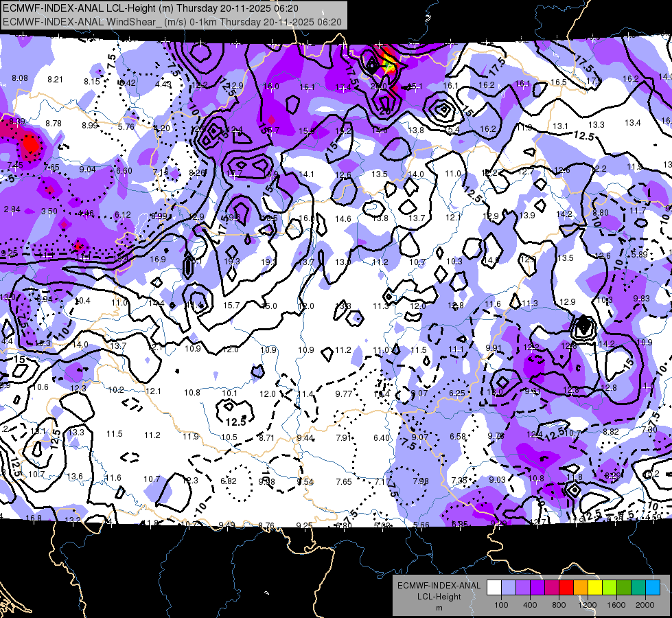
Task: Click the map value '16.9'
Action: pyautogui.click(x=158, y=260)
